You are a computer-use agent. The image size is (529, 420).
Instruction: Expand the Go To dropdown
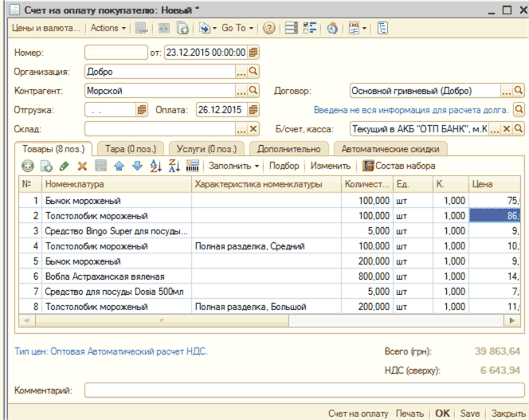[237, 28]
